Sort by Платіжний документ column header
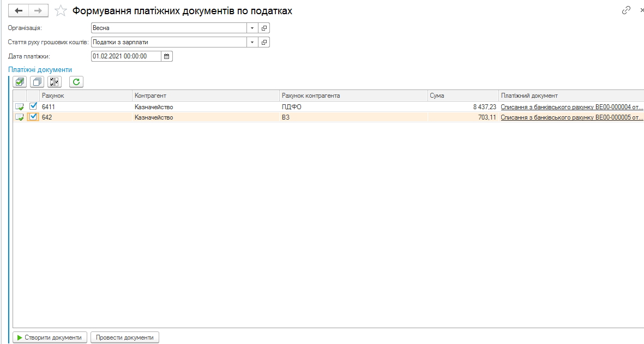This screenshot has height=344, width=644. point(571,96)
